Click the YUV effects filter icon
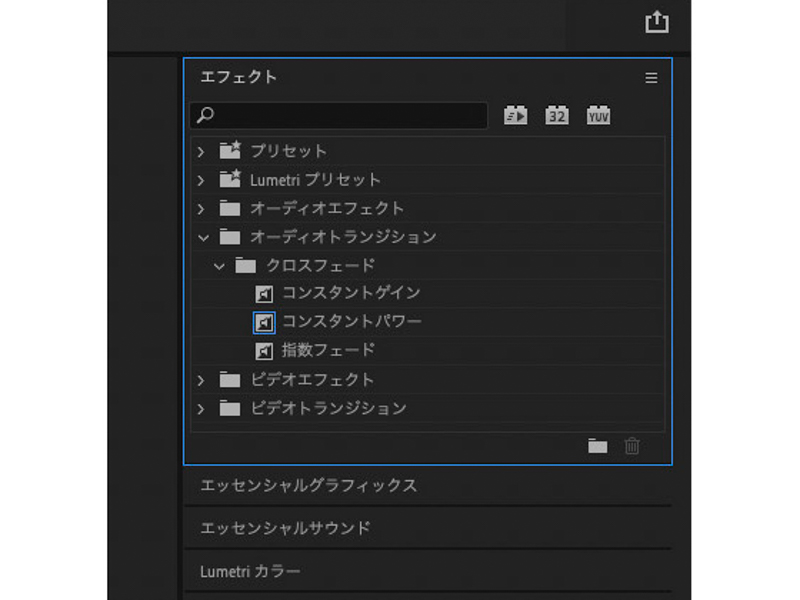800x600 pixels. tap(597, 115)
